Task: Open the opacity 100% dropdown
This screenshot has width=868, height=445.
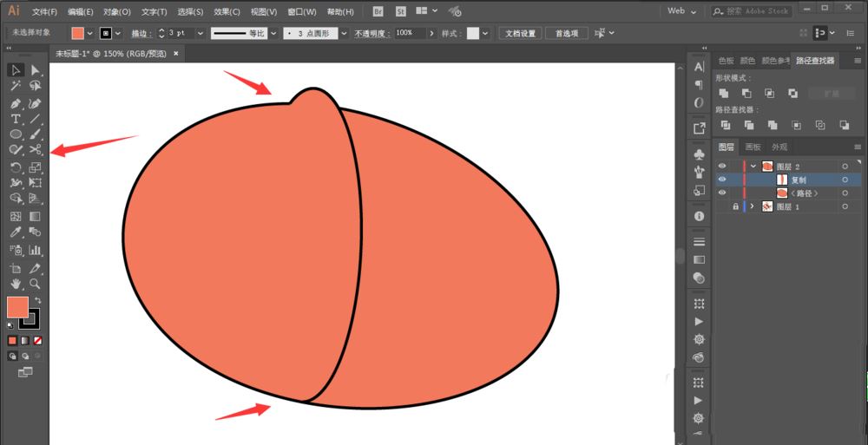Action: pos(431,33)
